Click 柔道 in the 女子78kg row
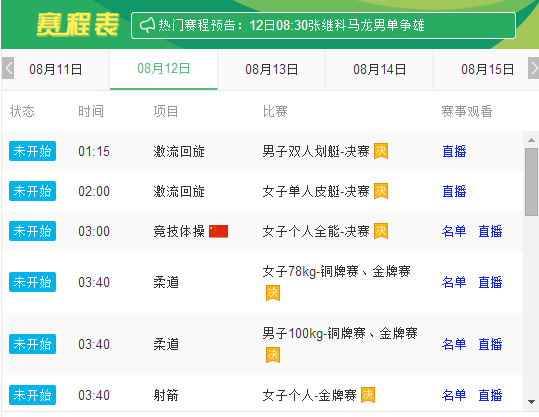The height and width of the screenshot is (417, 539). pyautogui.click(x=166, y=282)
